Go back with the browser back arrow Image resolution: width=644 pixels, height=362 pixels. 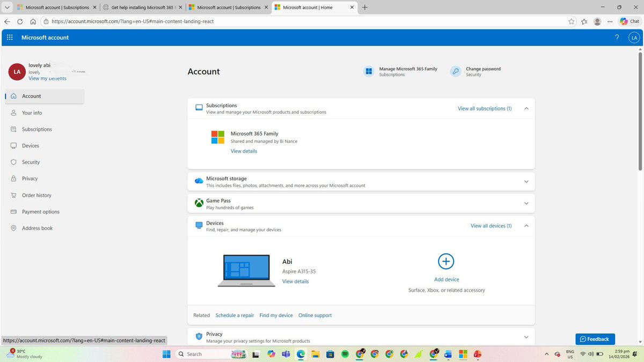(x=7, y=21)
